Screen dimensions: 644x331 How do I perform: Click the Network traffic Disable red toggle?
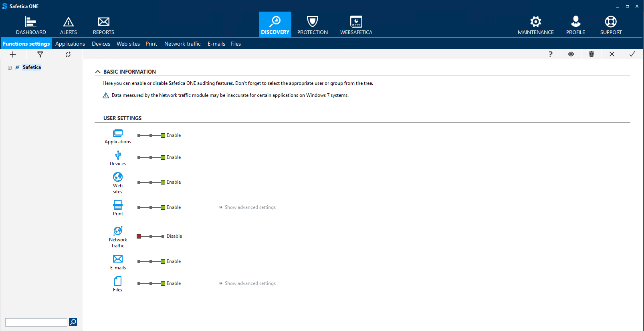139,237
